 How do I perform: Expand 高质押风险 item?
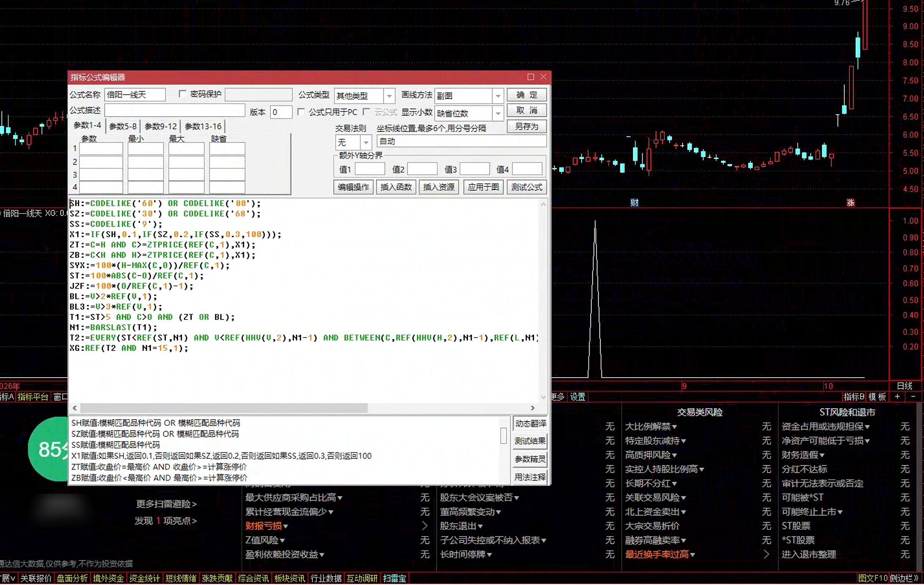coord(651,455)
